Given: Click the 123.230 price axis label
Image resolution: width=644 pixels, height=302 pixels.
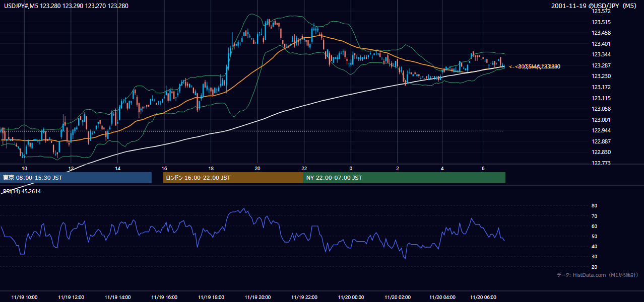Looking at the screenshot, I should pos(602,76).
